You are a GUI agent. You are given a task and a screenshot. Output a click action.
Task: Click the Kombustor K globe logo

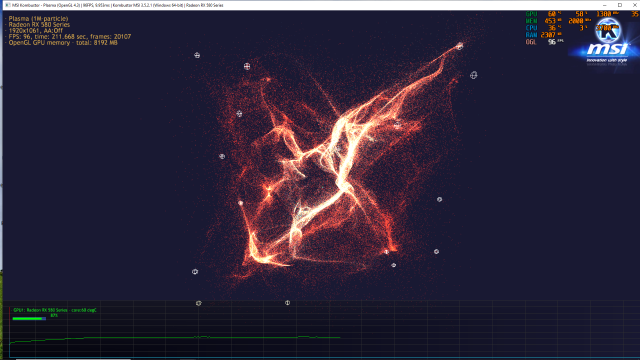[x=608, y=30]
